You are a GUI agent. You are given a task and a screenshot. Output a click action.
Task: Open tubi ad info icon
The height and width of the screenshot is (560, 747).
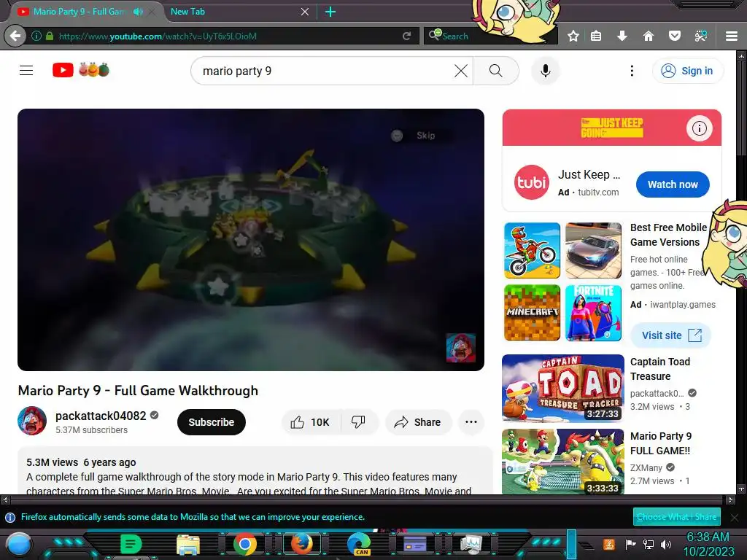(x=699, y=128)
